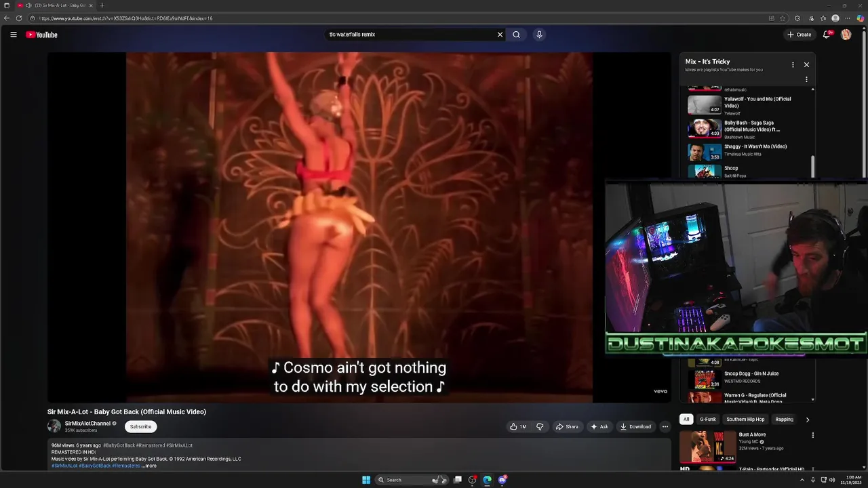Open YouTube notifications bell
This screenshot has height=488, width=868.
pyautogui.click(x=827, y=35)
